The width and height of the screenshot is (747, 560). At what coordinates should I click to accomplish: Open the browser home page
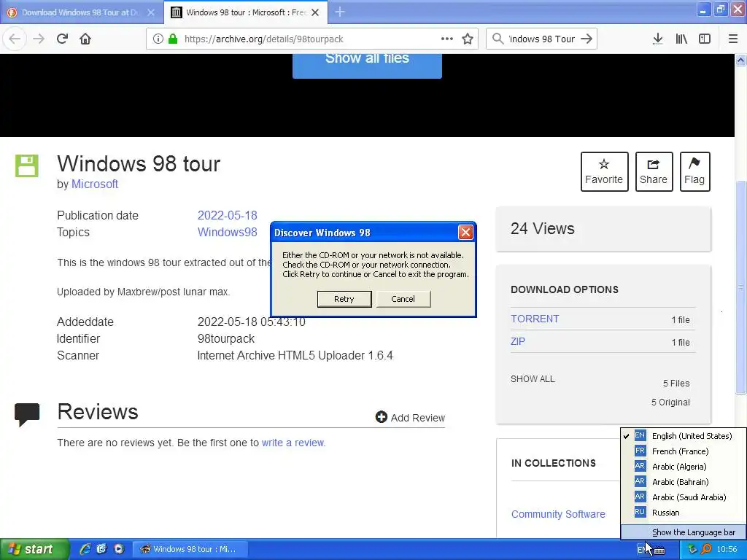point(85,39)
